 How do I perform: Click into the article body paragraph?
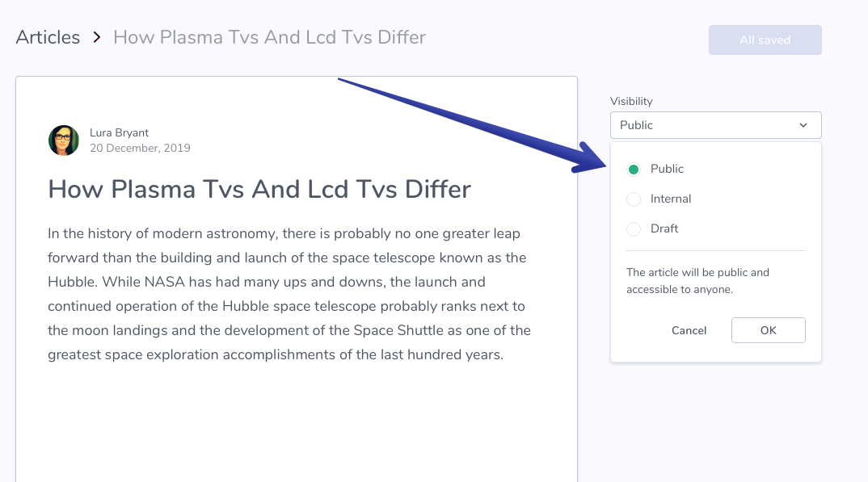289,294
